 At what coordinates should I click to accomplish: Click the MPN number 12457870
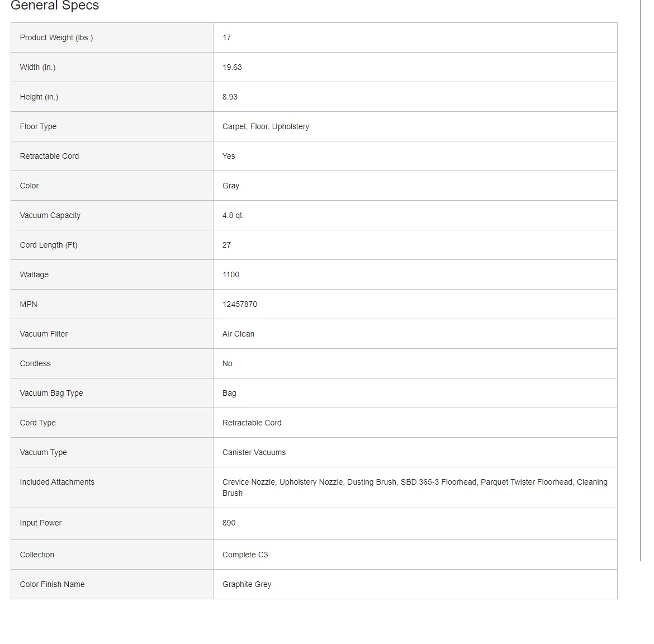[240, 304]
